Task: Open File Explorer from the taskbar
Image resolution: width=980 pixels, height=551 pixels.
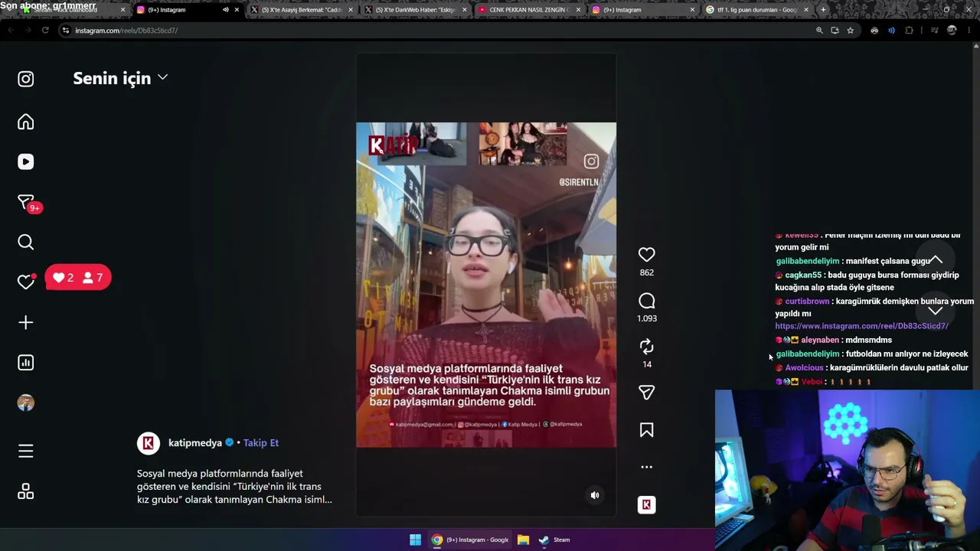Action: [x=523, y=540]
